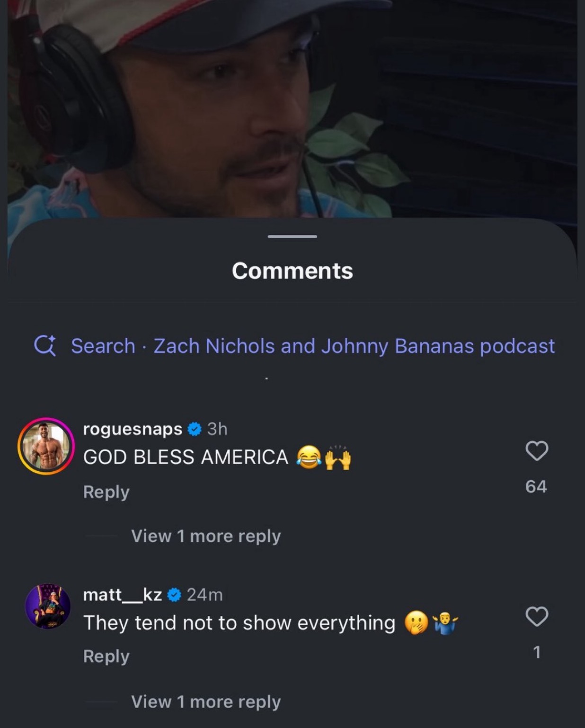Like the roguesnaps comment with heart icon
The height and width of the screenshot is (728, 585).
[x=537, y=450]
